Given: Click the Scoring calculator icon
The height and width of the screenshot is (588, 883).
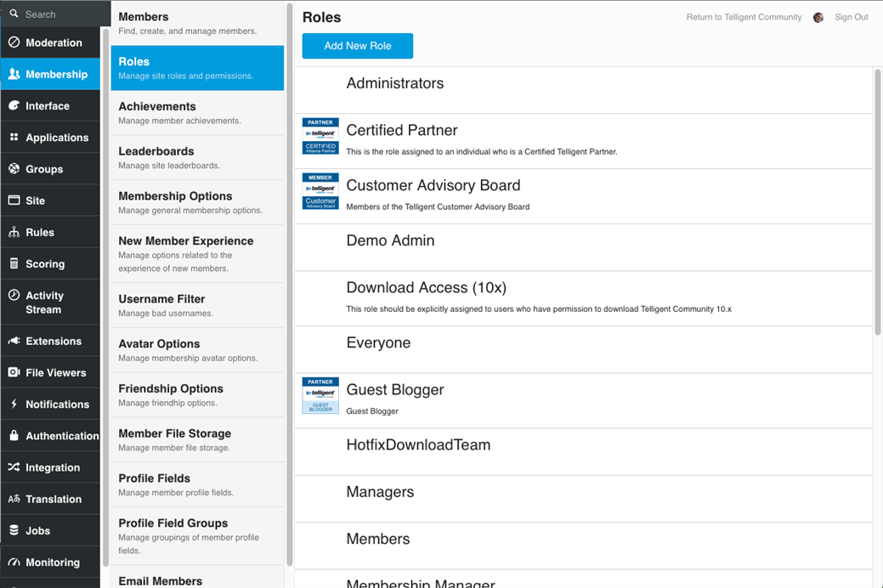Looking at the screenshot, I should 14,263.
